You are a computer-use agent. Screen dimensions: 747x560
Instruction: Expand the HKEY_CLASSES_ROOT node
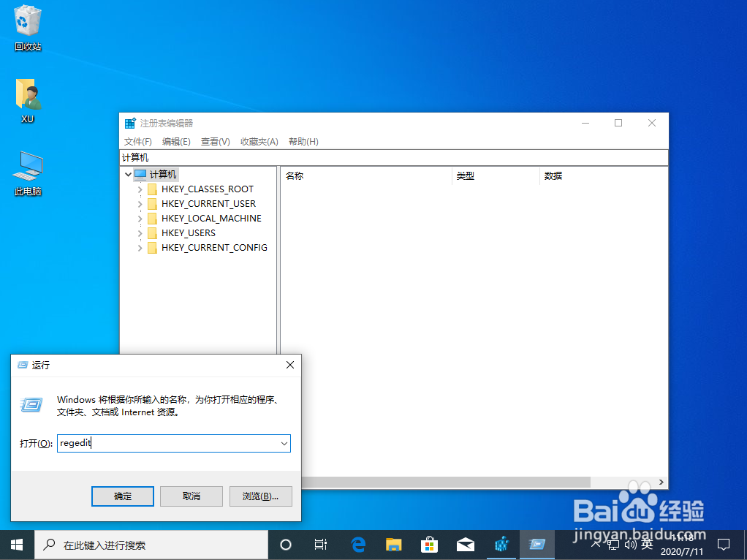tap(140, 189)
